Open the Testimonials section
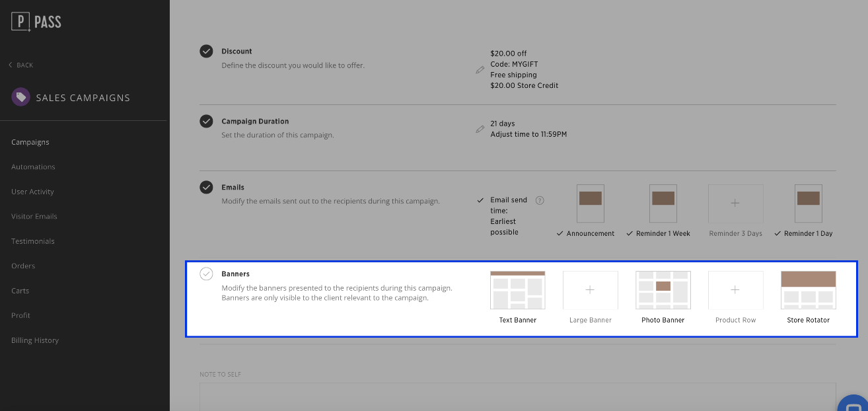Screen dimensions: 868x411 pyautogui.click(x=33, y=241)
